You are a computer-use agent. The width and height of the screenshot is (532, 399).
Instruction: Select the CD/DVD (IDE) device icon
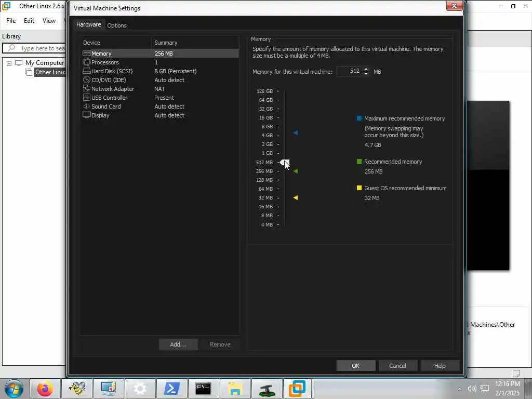coord(87,79)
